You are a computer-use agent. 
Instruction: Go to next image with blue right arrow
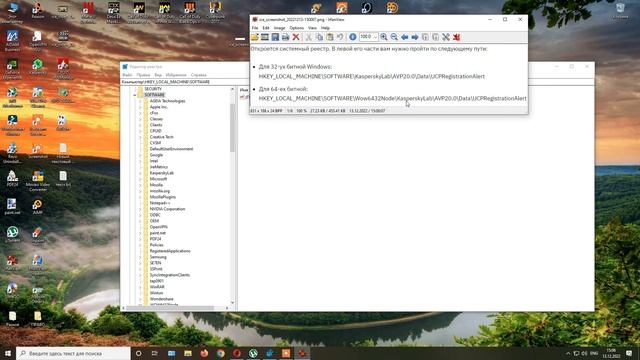click(415, 37)
